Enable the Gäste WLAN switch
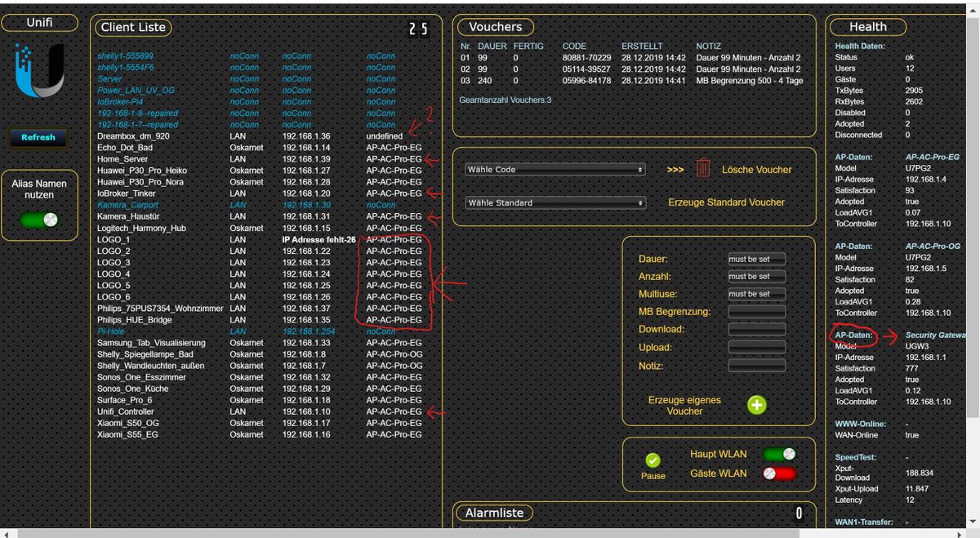 coord(778,474)
